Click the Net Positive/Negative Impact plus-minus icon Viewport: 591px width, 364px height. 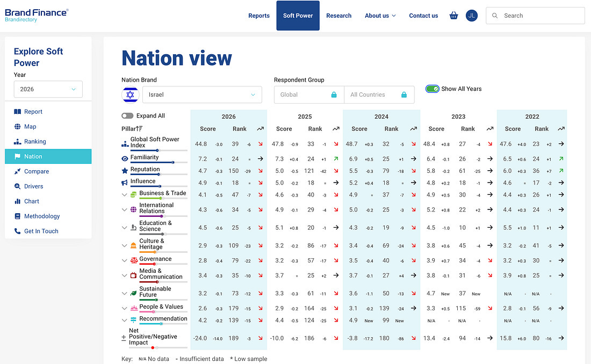click(124, 338)
